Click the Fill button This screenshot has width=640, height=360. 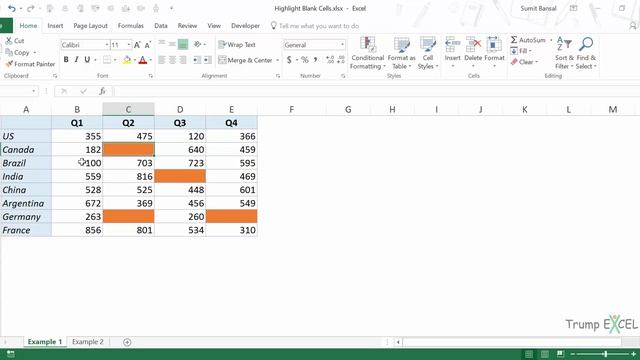click(520, 51)
